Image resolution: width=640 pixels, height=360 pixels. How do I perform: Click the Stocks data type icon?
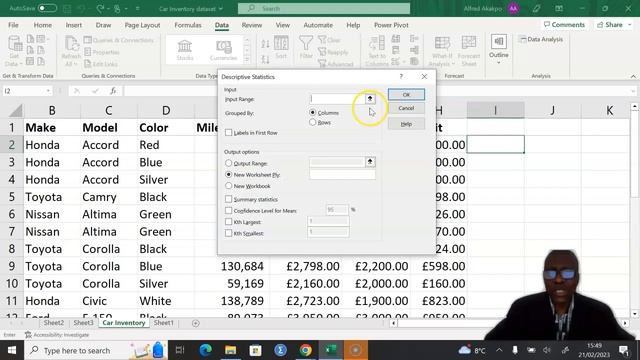(x=184, y=46)
